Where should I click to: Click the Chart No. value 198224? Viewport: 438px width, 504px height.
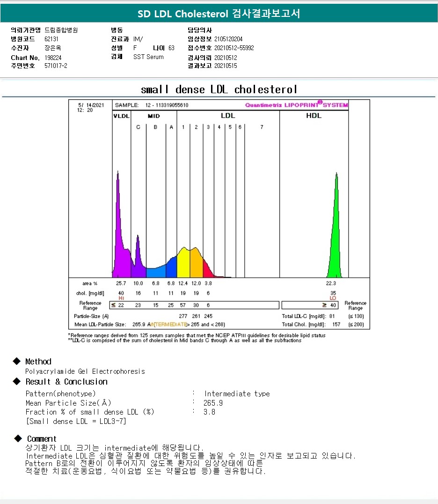53,58
